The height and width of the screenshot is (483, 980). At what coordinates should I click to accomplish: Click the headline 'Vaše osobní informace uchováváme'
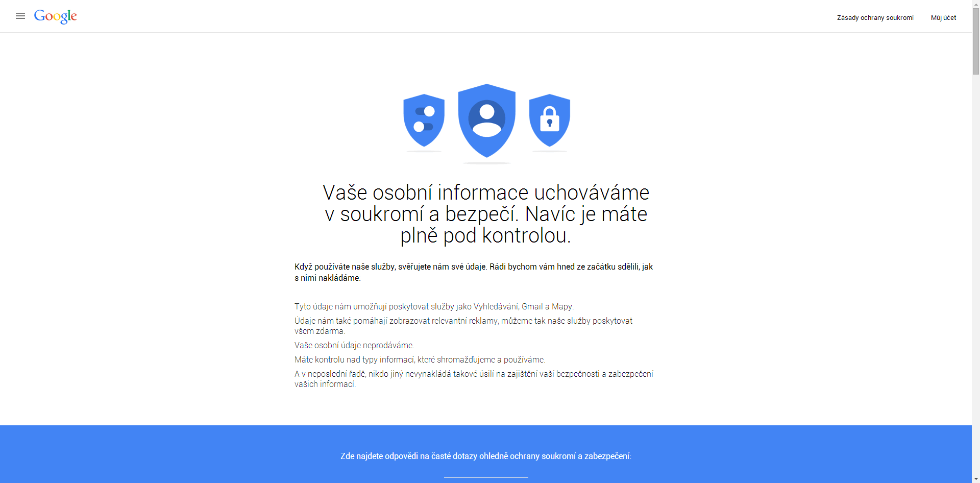[486, 192]
